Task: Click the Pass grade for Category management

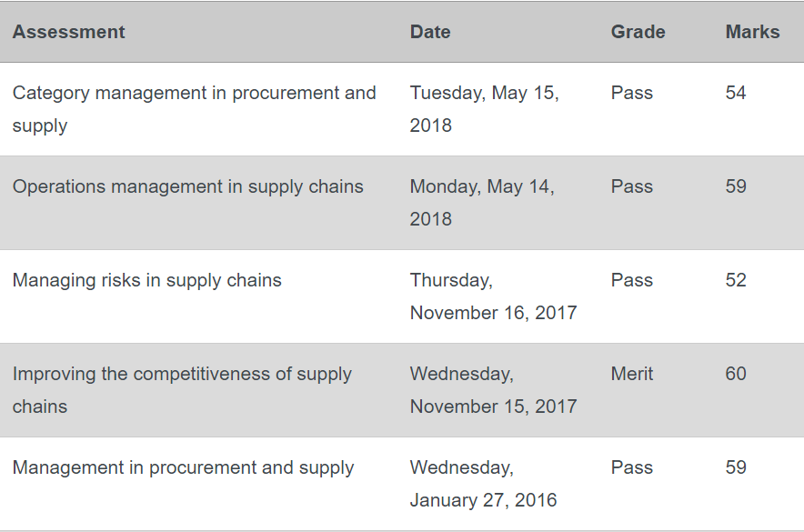Action: tap(632, 93)
